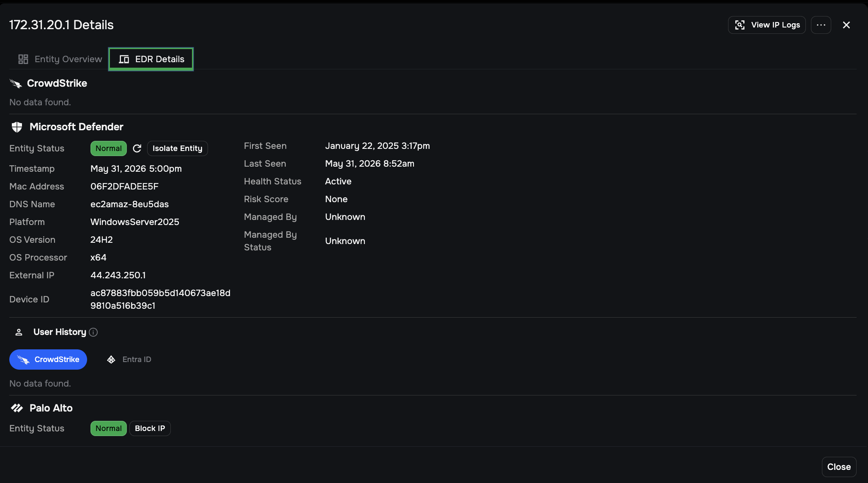Viewport: 868px width, 483px height.
Task: Click the External IP value 44.243.250.1
Action: 118,275
